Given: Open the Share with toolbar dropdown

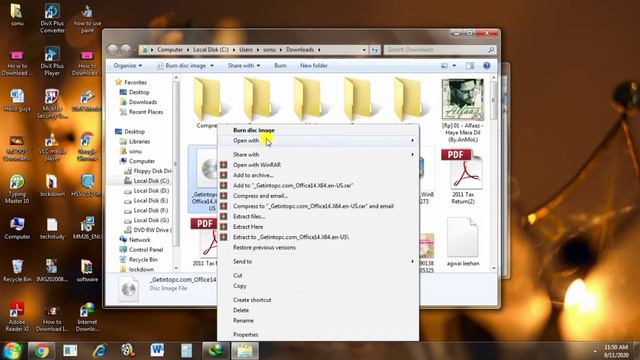Looking at the screenshot, I should pos(244,66).
